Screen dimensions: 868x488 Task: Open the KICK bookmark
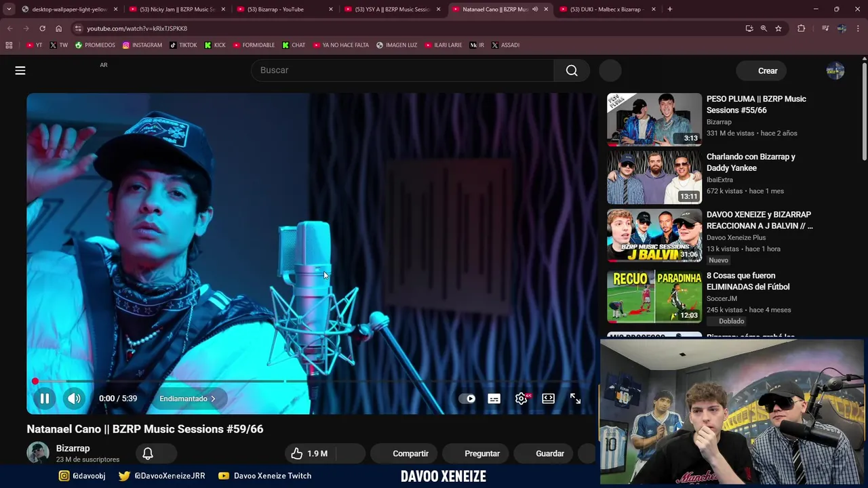(x=215, y=45)
